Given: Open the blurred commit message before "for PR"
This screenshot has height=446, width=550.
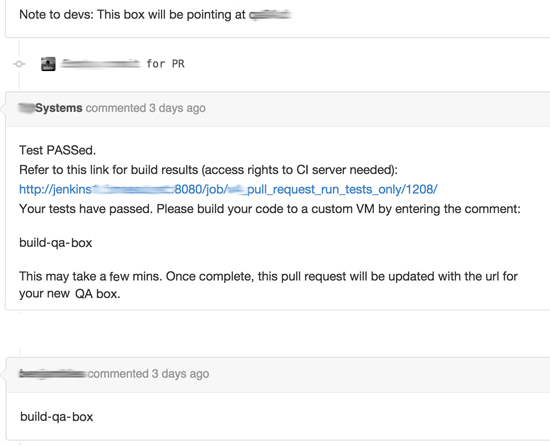Looking at the screenshot, I should 100,64.
